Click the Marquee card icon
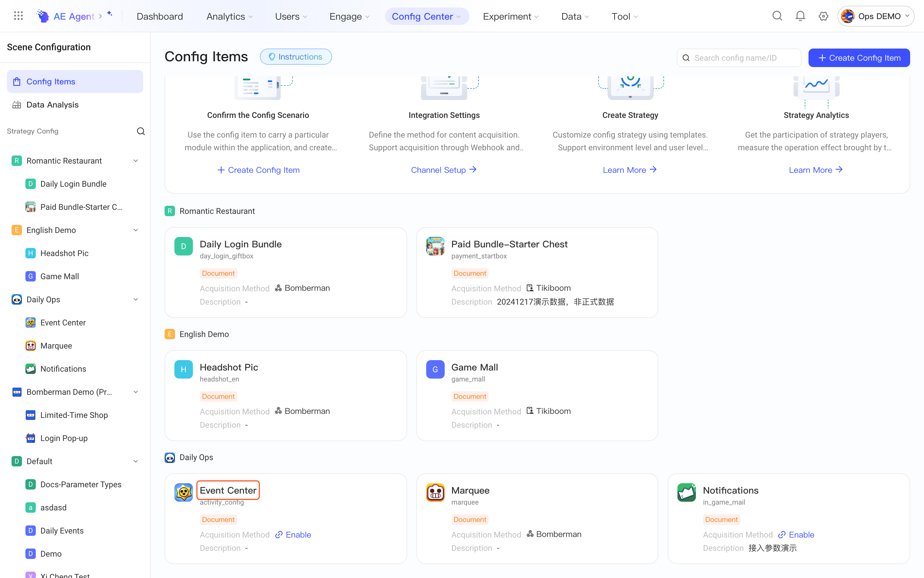This screenshot has width=924, height=578. coord(435,492)
